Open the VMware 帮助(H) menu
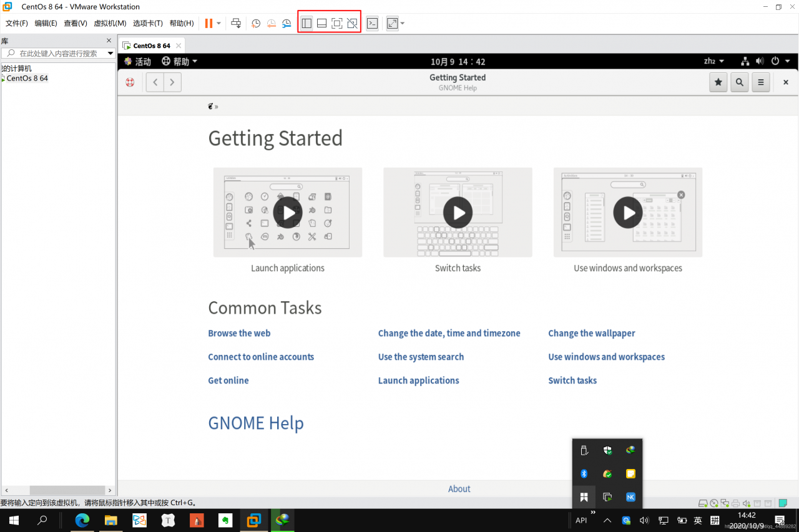This screenshot has height=532, width=799. coord(182,23)
